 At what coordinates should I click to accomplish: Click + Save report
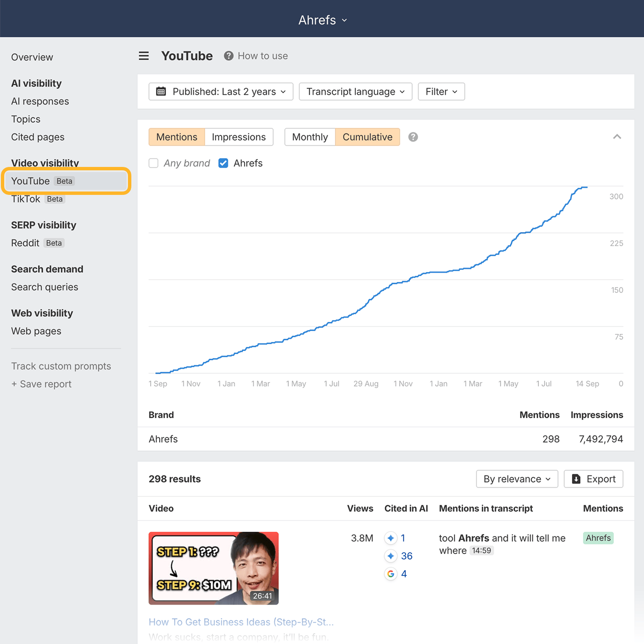click(42, 384)
